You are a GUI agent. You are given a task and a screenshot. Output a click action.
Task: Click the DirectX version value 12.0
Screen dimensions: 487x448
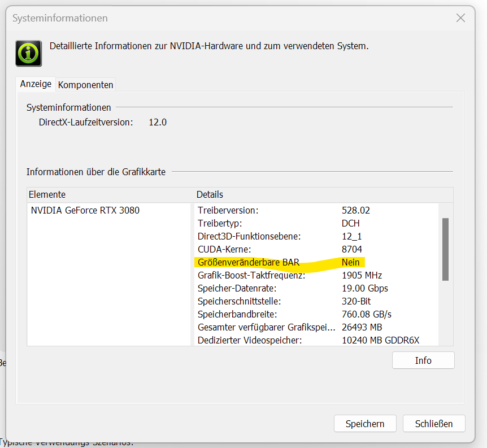click(x=158, y=123)
